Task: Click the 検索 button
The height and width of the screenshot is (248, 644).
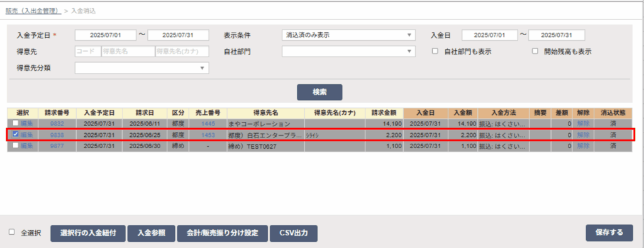Action: coord(319,92)
